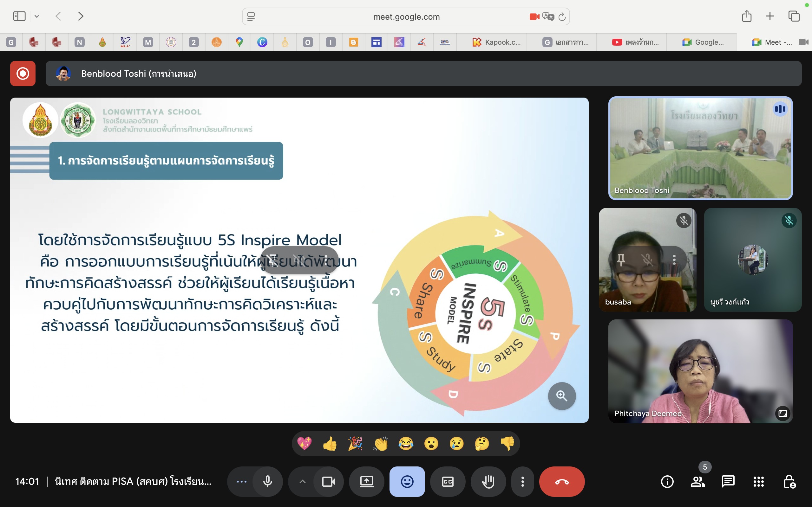Click the present screen share icon
This screenshot has width=812, height=507.
(366, 482)
